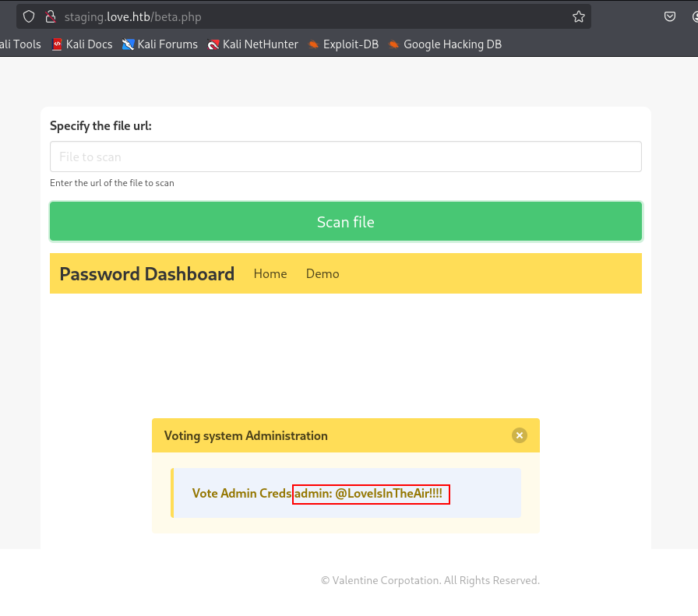698x616 pixels.
Task: Open the Kali Forums bookmark
Action: pos(160,44)
